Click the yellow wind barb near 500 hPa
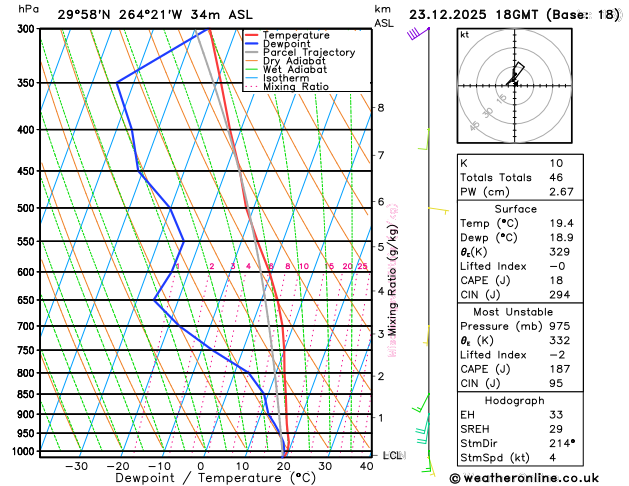 point(438,210)
